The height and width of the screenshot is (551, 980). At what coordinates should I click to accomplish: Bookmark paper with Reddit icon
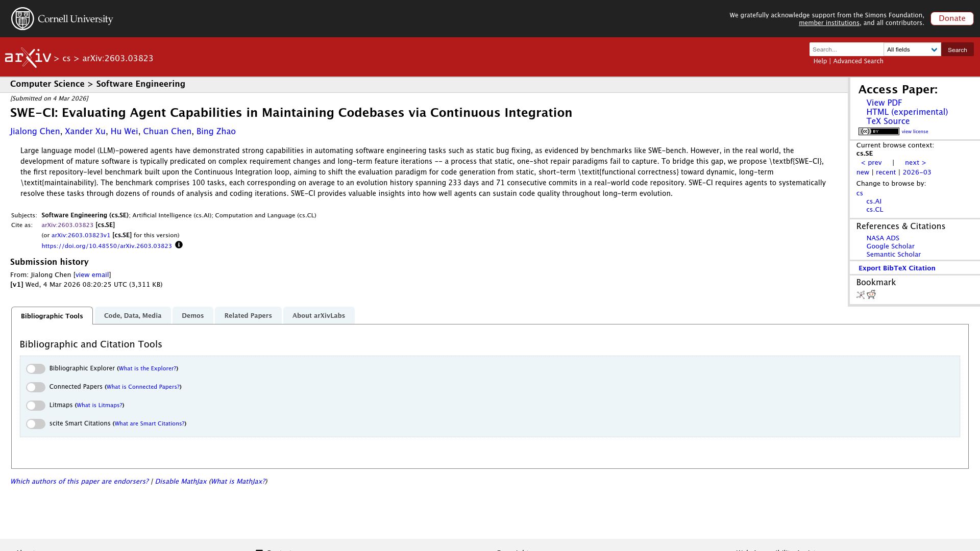[871, 294]
